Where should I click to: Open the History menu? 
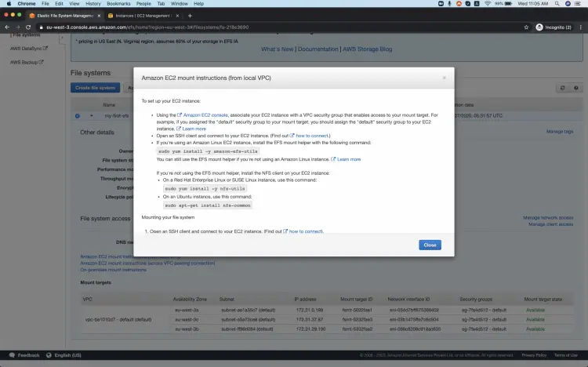93,4
